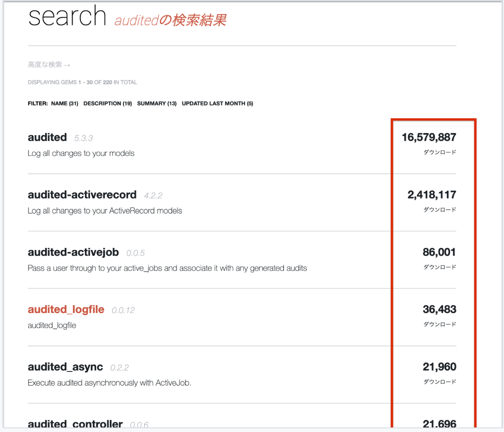Filter results by SUMMARY (13)

pyautogui.click(x=157, y=103)
